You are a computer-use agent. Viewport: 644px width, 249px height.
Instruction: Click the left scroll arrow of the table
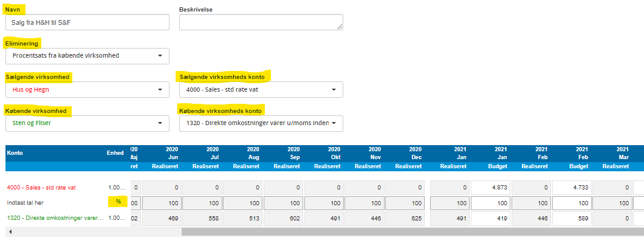pos(9,232)
